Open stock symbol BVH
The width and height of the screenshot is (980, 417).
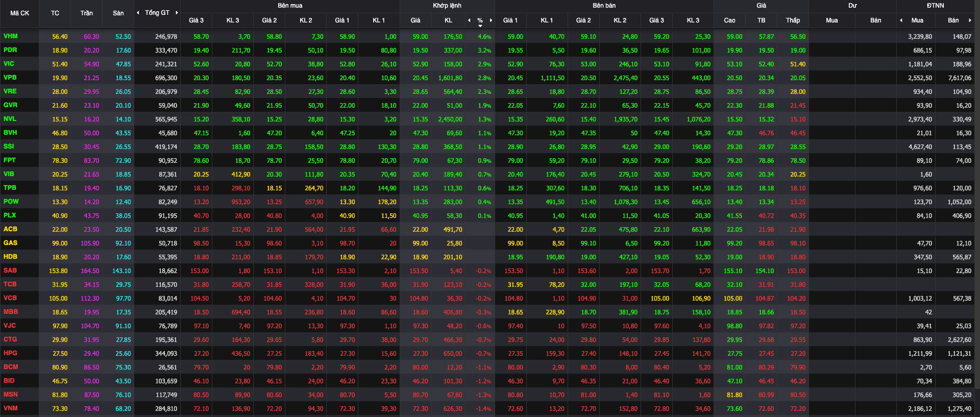[10, 133]
